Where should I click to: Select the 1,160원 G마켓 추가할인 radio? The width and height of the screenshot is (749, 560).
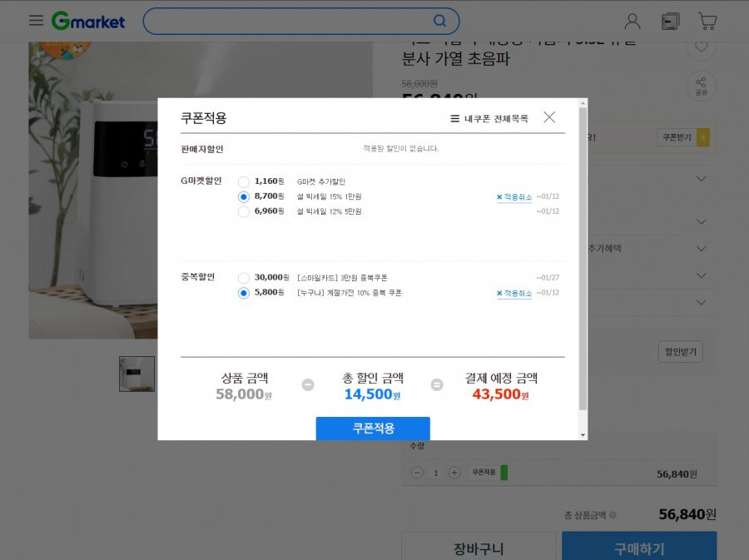pos(244,182)
